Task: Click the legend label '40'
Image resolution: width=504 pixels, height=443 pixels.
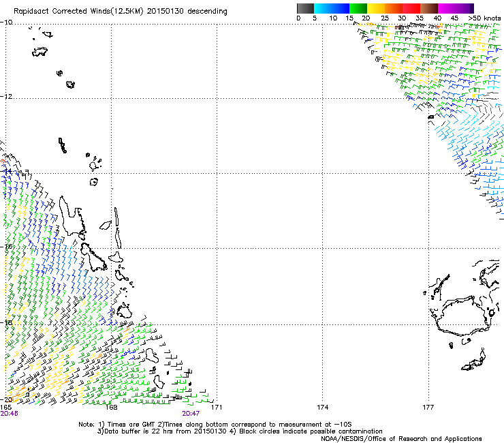Action: [437, 18]
